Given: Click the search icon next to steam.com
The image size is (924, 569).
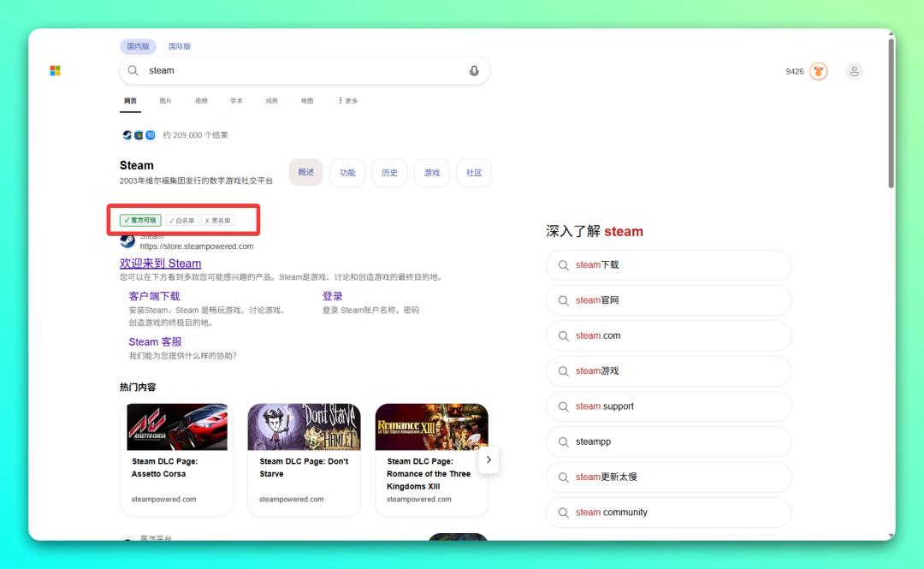Looking at the screenshot, I should coord(563,336).
